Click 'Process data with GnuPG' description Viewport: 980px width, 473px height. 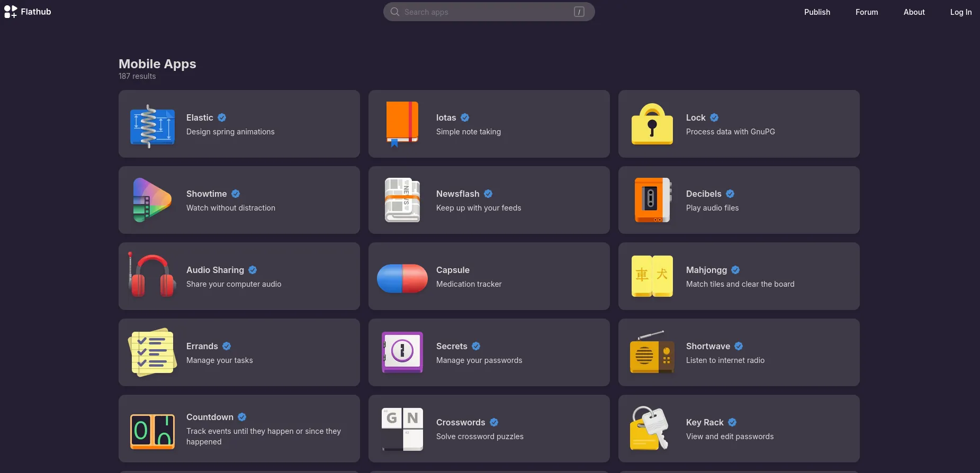[x=731, y=132]
